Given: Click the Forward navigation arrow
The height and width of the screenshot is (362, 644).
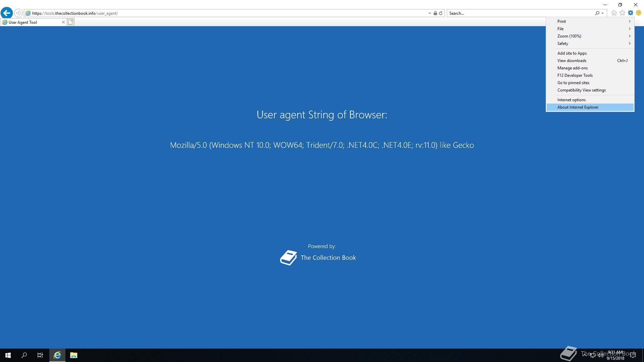Looking at the screenshot, I should (18, 13).
